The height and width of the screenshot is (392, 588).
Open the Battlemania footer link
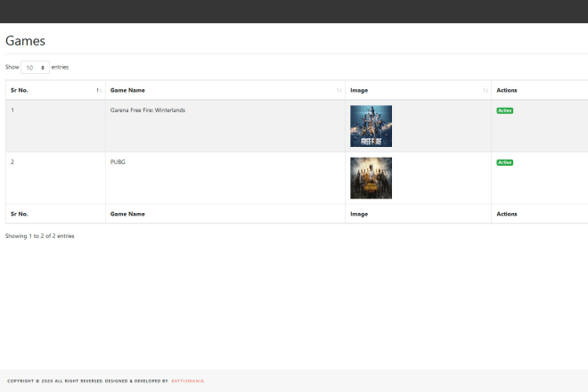(187, 381)
